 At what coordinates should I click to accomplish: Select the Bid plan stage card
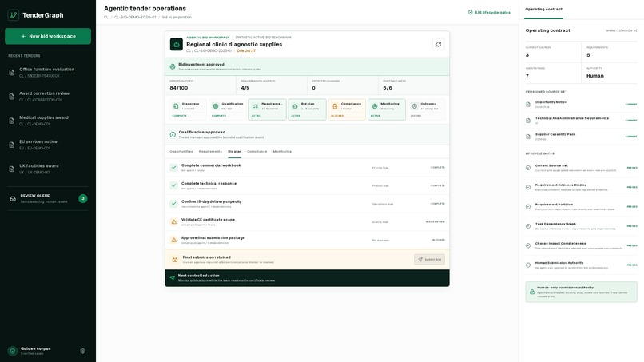307,109
